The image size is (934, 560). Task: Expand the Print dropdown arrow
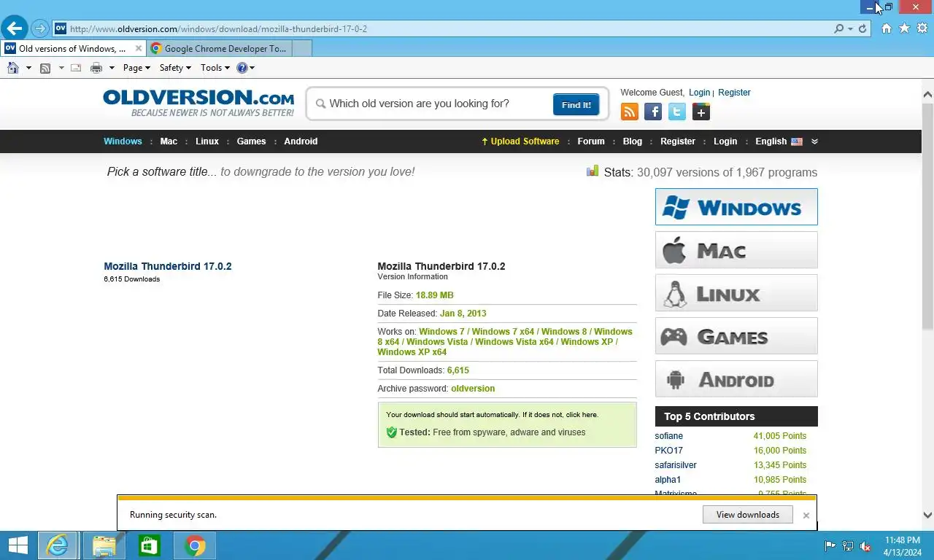112,68
